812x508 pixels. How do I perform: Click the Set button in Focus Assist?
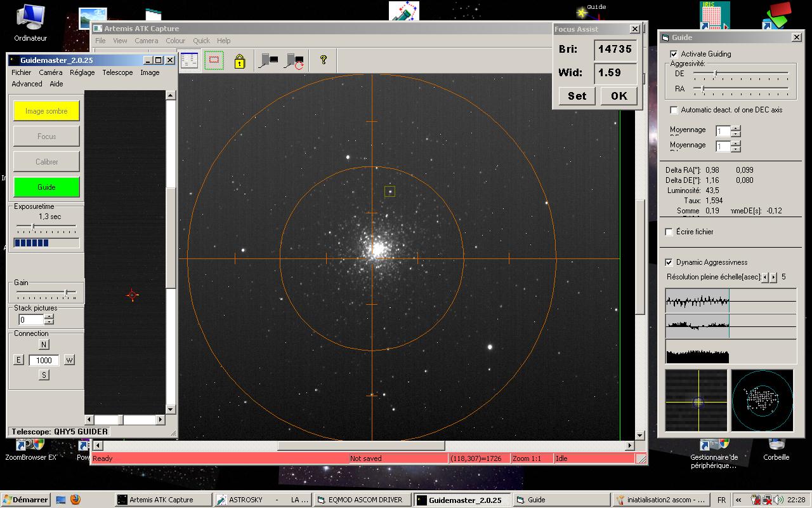coord(577,96)
